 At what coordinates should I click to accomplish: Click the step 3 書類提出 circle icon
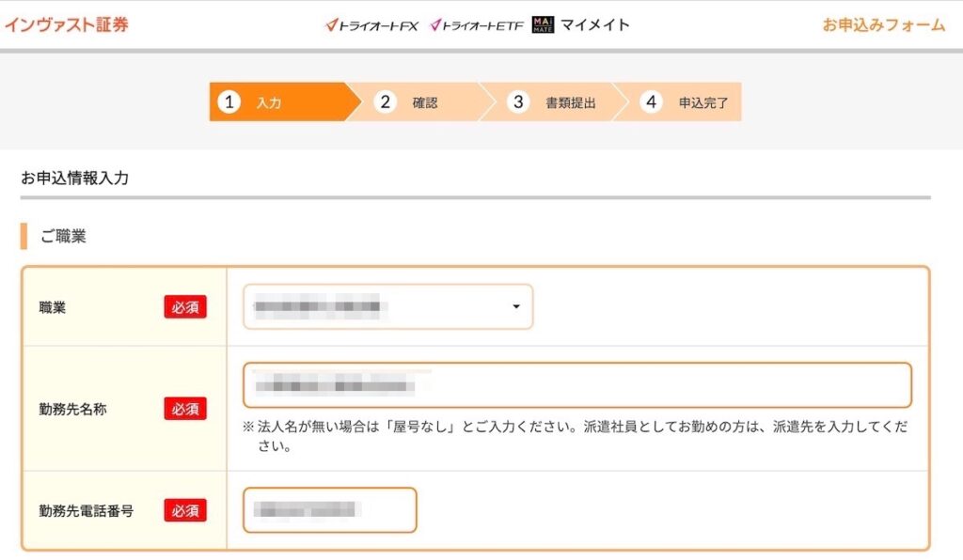coord(519,102)
